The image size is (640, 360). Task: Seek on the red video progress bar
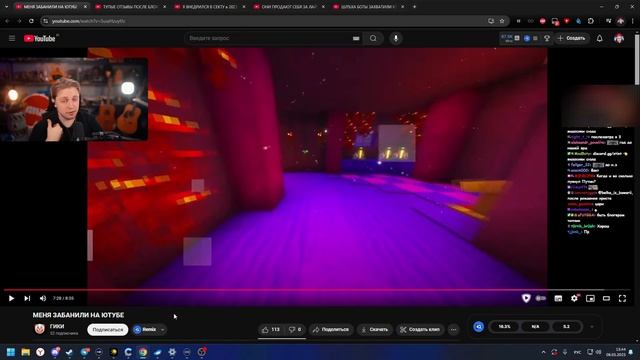coord(317,290)
